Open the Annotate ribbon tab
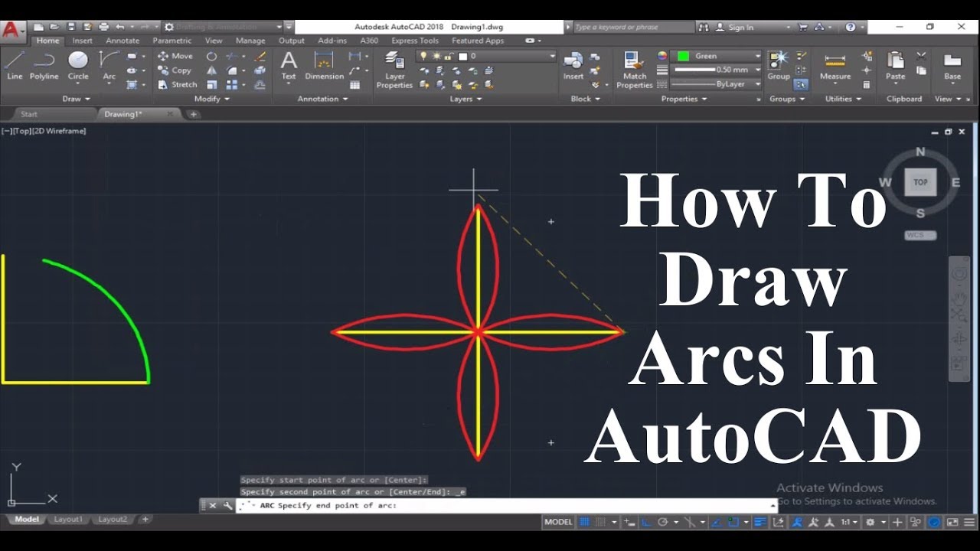 pyautogui.click(x=122, y=41)
